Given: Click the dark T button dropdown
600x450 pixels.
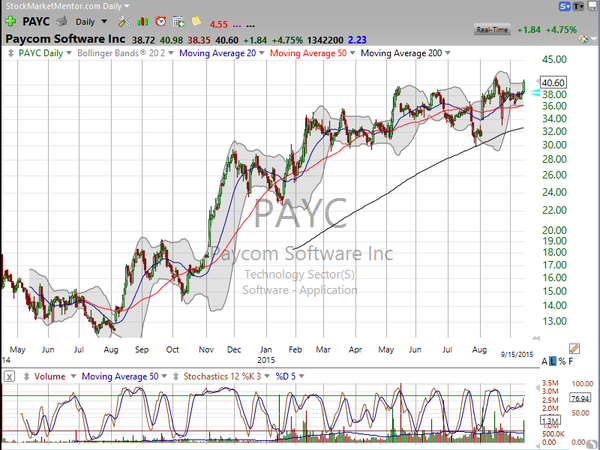Looking at the screenshot, I should point(578,6).
